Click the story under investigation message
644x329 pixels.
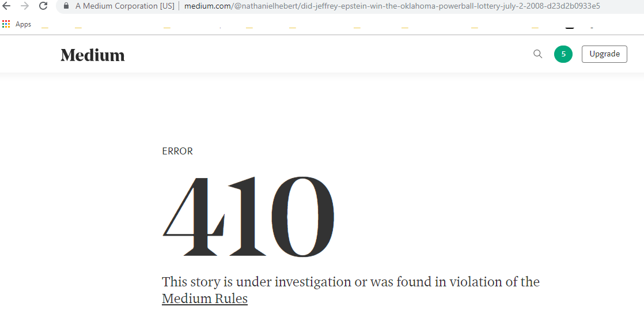[x=351, y=290]
